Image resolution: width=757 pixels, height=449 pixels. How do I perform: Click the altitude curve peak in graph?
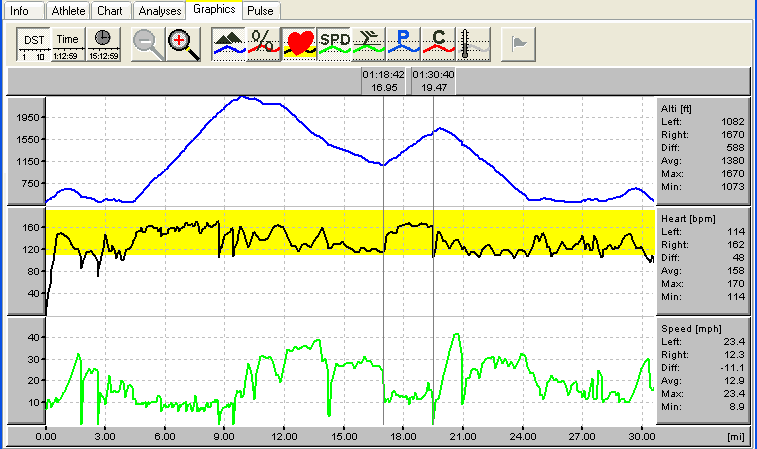click(x=243, y=97)
